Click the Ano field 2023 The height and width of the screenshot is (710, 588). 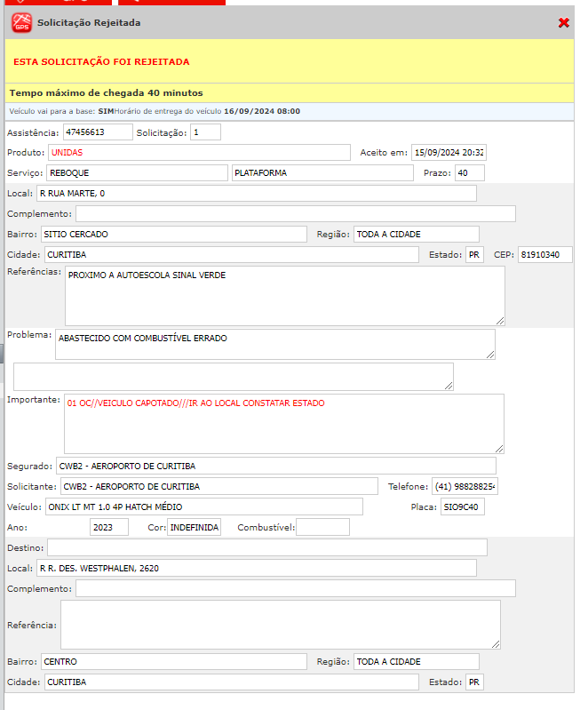tap(109, 527)
